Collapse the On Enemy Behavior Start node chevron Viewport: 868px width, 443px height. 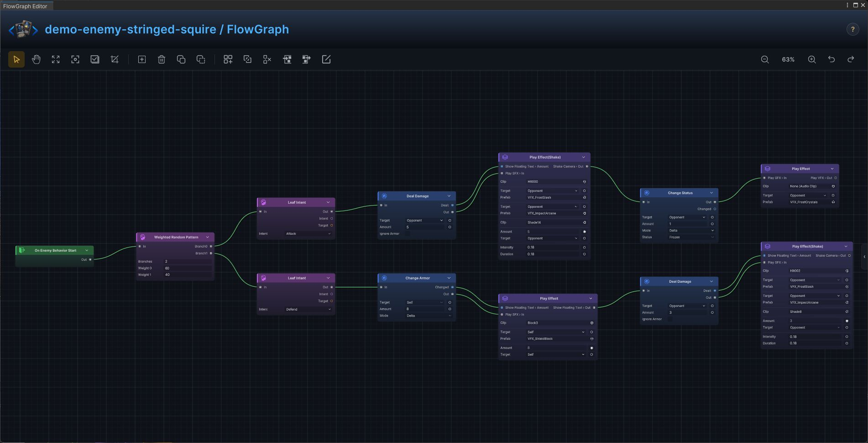[87, 250]
